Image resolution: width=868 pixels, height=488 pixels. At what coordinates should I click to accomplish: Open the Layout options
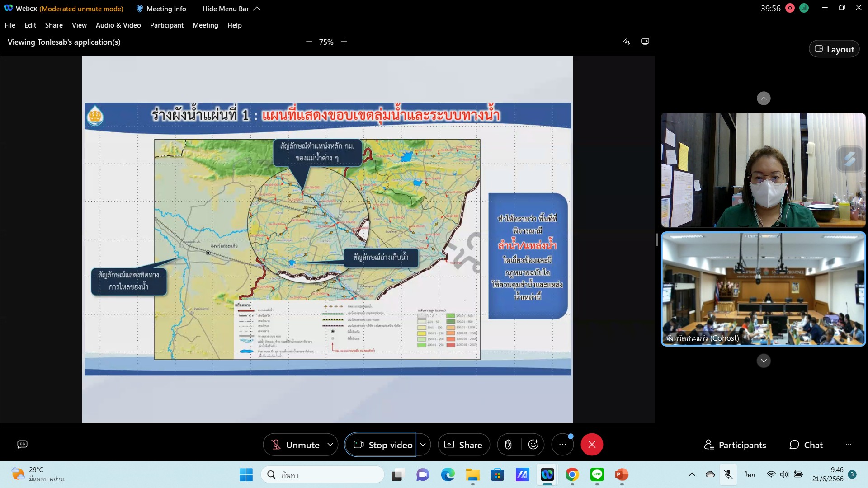coord(834,49)
